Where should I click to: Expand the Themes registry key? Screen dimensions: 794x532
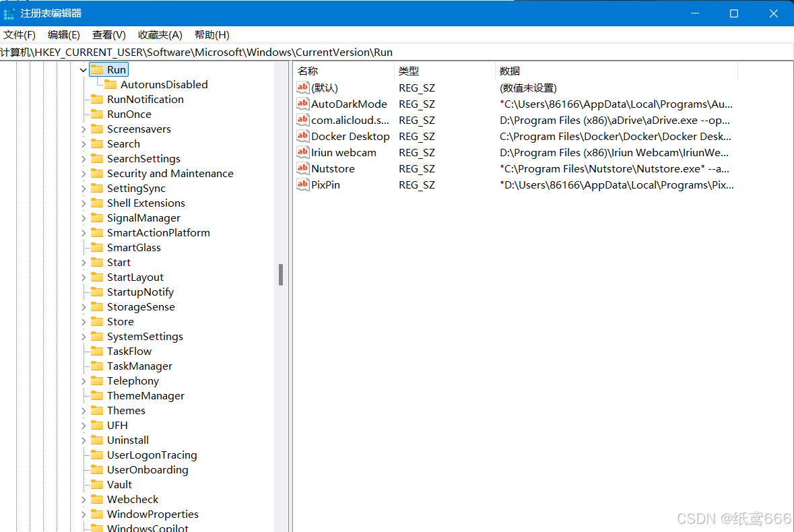(x=84, y=410)
